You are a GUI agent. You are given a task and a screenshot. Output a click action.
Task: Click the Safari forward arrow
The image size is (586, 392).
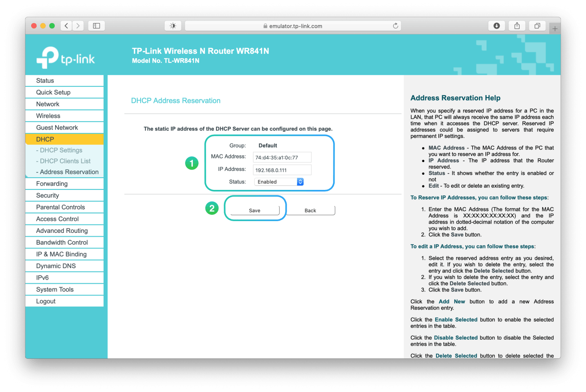pos(78,26)
